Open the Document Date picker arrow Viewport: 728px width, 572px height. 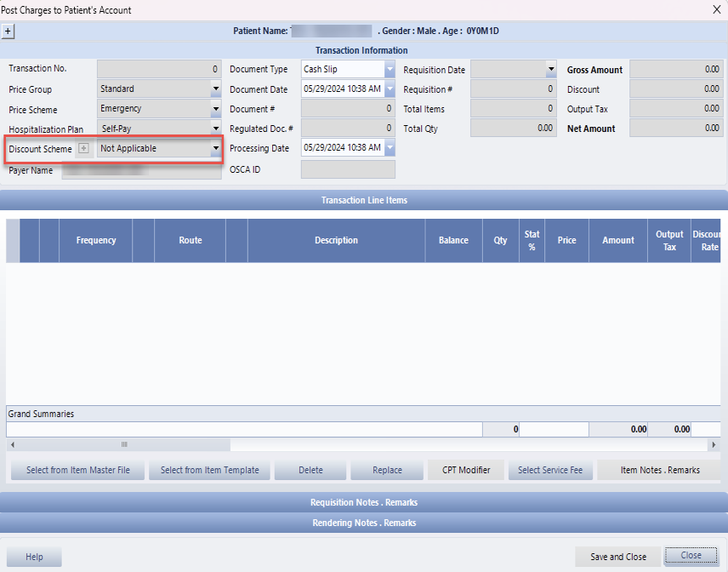pyautogui.click(x=390, y=89)
